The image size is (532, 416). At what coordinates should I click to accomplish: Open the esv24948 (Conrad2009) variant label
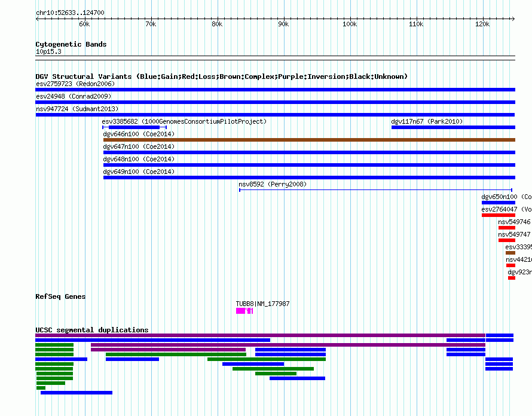tap(74, 96)
